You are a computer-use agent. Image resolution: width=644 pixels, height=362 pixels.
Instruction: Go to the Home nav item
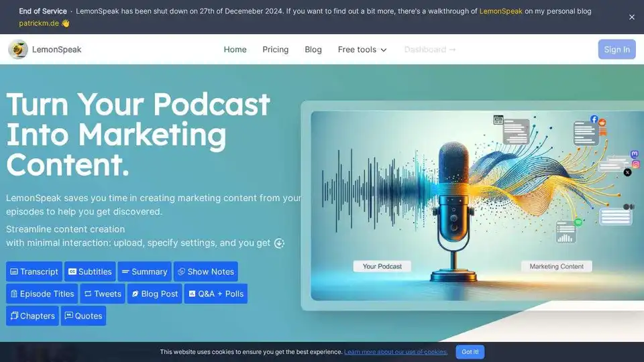pyautogui.click(x=235, y=50)
